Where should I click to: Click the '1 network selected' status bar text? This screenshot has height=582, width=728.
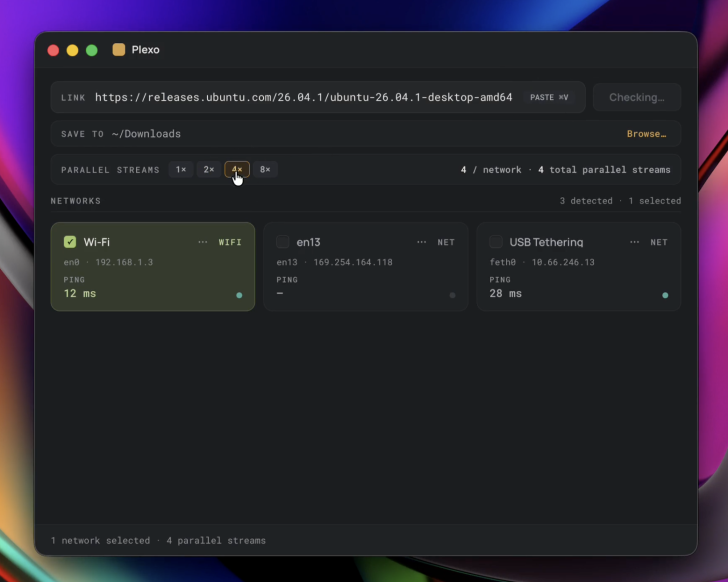point(100,541)
